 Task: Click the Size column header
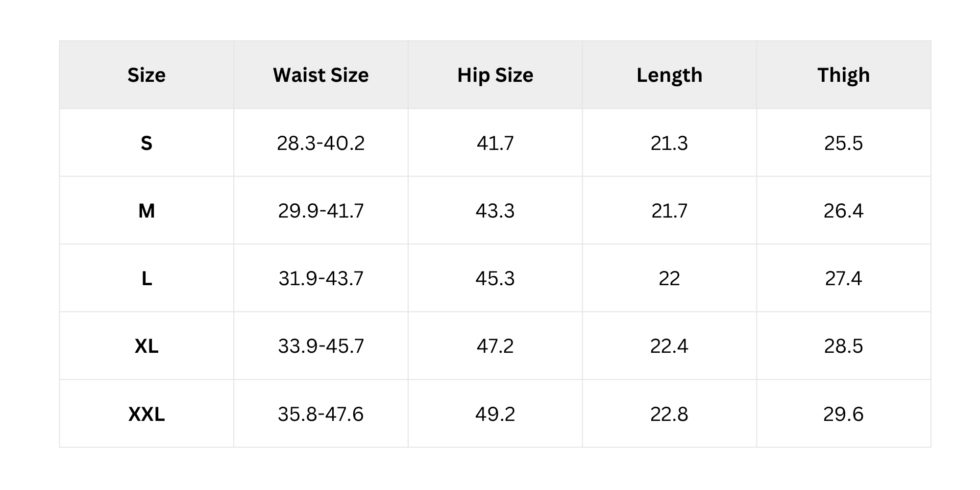point(147,75)
